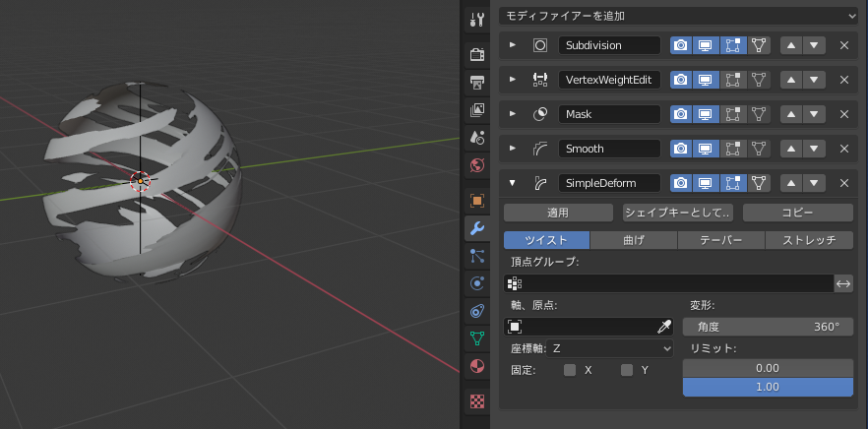Move the Smooth modifier down

tap(814, 149)
